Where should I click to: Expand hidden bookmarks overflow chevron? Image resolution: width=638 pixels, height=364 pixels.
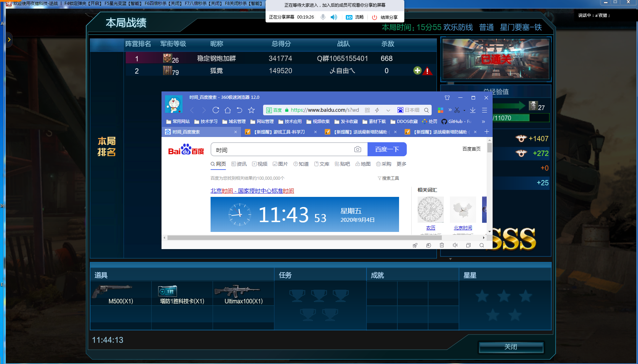click(483, 122)
